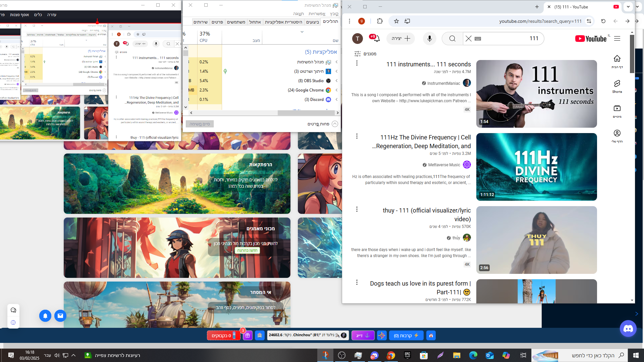Image resolution: width=644 pixels, height=362 pixels.
Task: Click the YouTube page vertical scrollbar
Action: pyautogui.click(x=632, y=54)
